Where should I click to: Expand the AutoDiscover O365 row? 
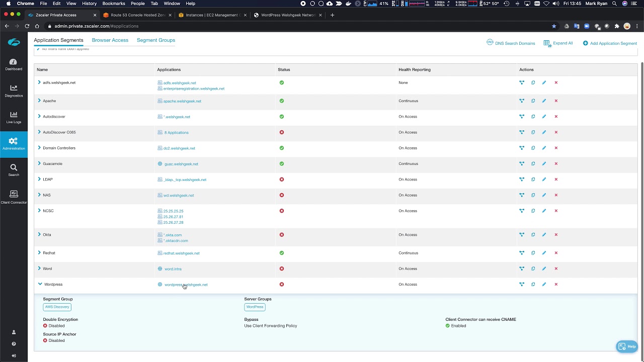tap(39, 132)
